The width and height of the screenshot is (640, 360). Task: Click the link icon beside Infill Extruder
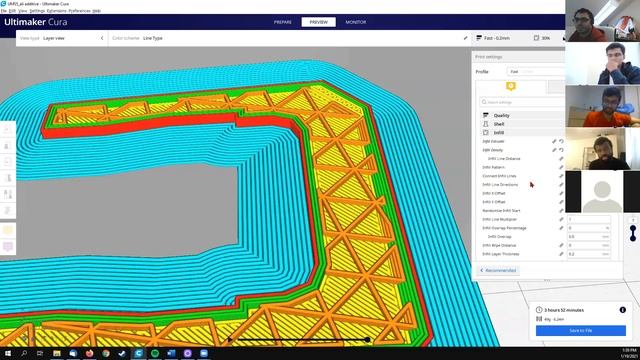coord(554,141)
